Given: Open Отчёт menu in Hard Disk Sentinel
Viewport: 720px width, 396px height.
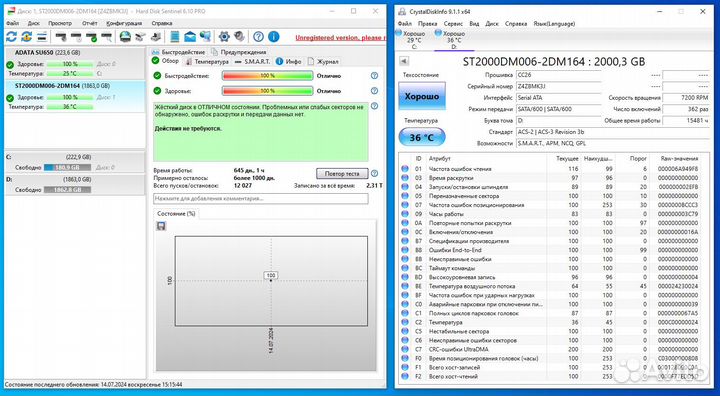Looking at the screenshot, I should (90, 23).
